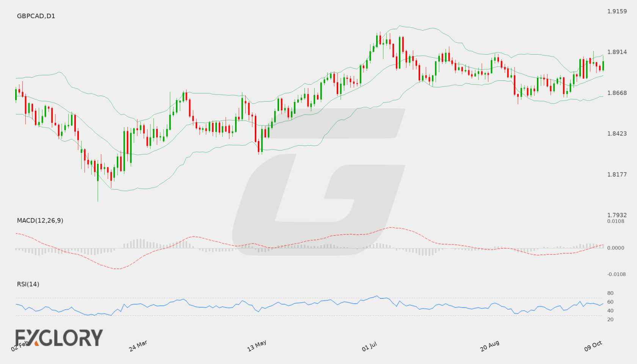This screenshot has width=637, height=364.
Task: Click price axis value 1.7932
Action: point(617,215)
